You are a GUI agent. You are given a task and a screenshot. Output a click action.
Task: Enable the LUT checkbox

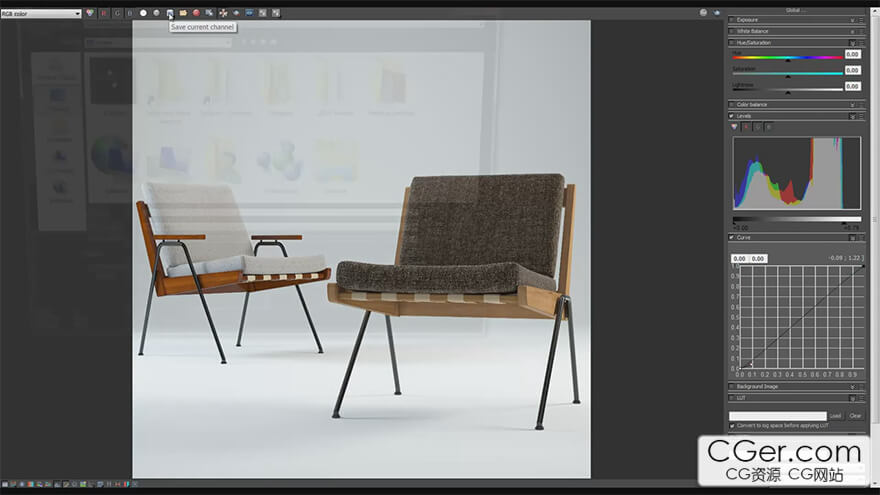tap(731, 398)
